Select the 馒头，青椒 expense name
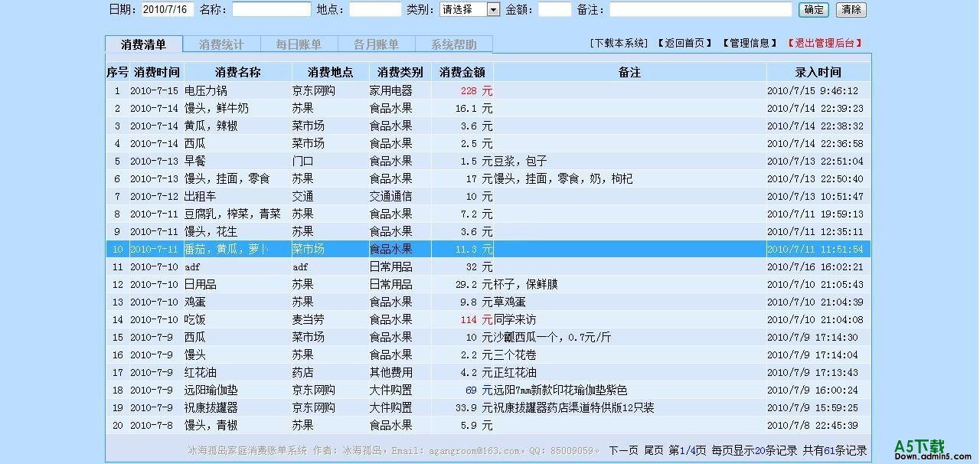This screenshot has width=980, height=464. pos(211,425)
